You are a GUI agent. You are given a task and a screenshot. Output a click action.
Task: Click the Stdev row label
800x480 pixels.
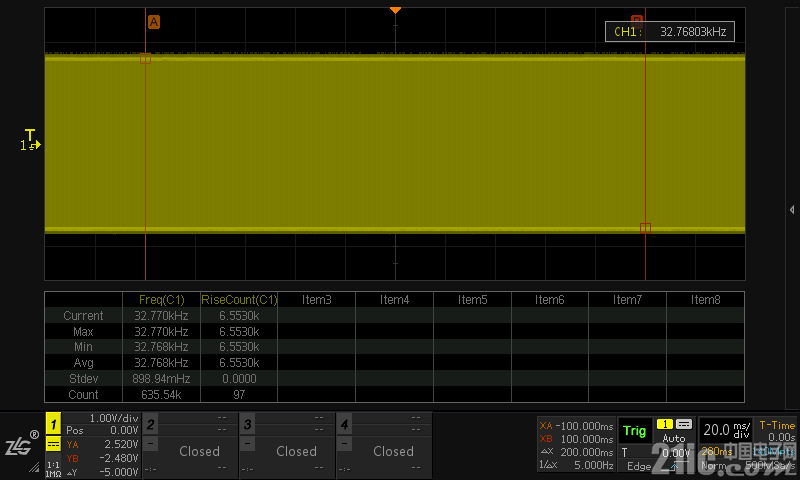83,378
